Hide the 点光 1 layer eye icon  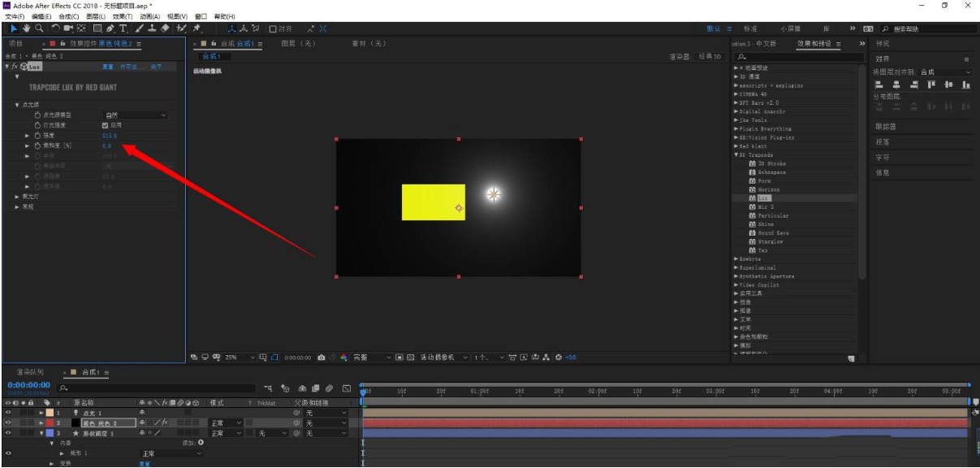(8, 413)
